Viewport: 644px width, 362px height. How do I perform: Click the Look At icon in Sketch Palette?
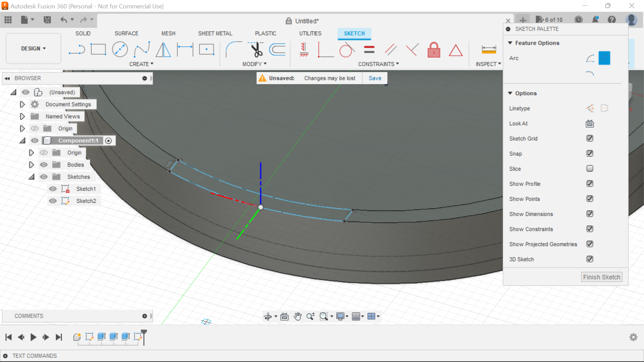[x=590, y=123]
